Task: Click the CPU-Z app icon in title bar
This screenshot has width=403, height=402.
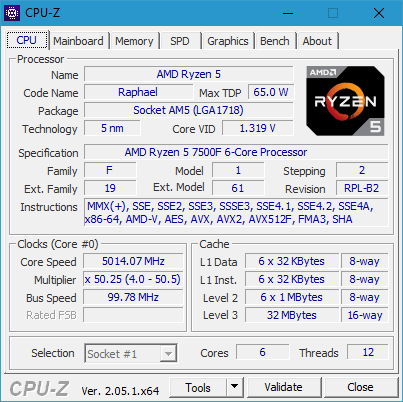Action: pyautogui.click(x=12, y=13)
